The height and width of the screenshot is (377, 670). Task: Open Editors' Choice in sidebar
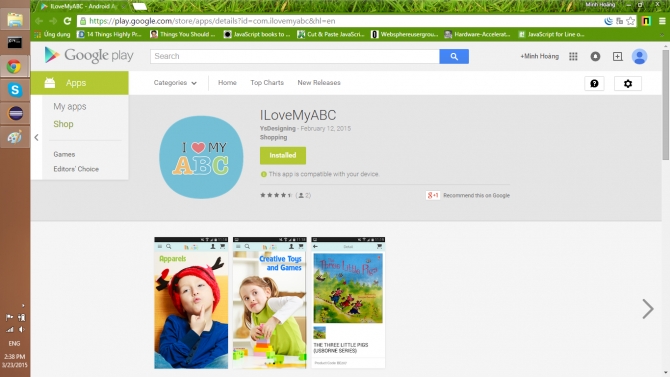76,169
